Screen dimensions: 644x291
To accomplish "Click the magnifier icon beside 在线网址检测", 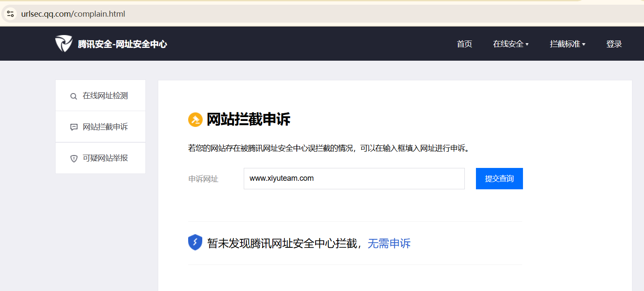I will [x=74, y=96].
